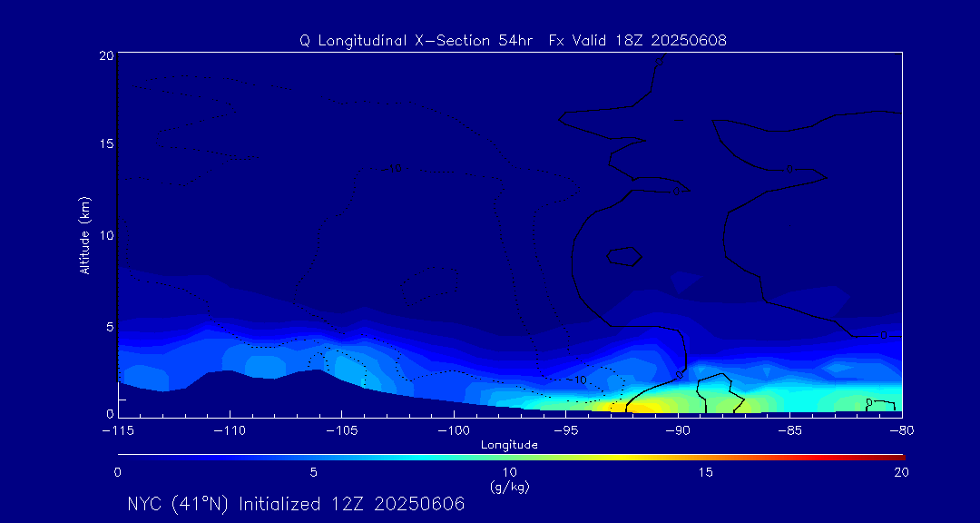Image resolution: width=980 pixels, height=523 pixels.
Task: Click the "-10" contour label near 13 km altitude
Action: point(391,168)
